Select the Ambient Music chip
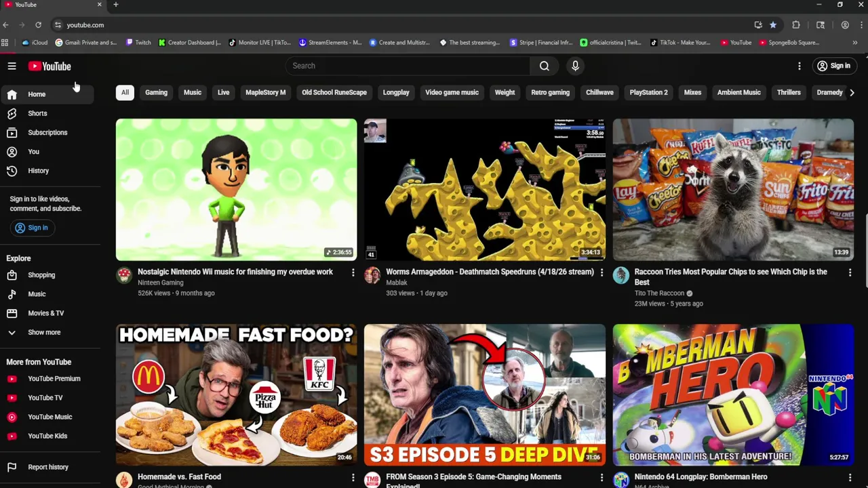 (x=738, y=92)
